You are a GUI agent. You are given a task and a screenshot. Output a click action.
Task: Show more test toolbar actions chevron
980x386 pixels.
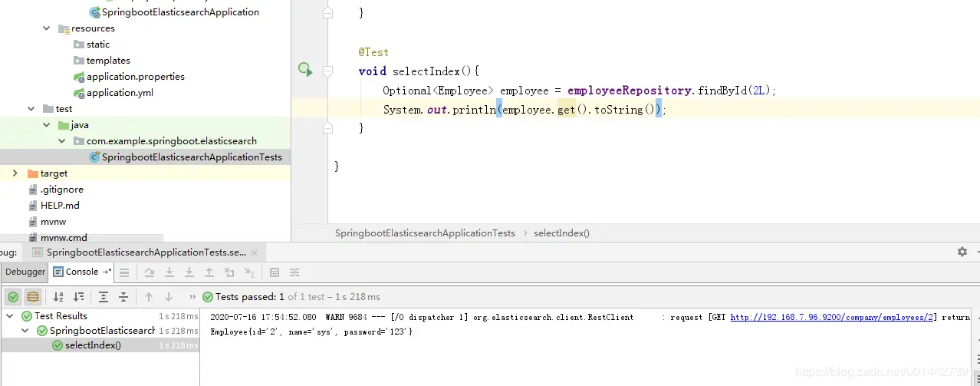(x=192, y=297)
